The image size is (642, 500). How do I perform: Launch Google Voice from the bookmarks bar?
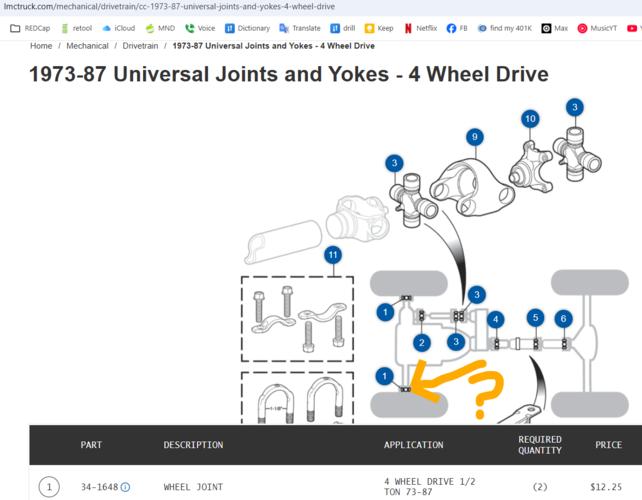click(x=200, y=28)
